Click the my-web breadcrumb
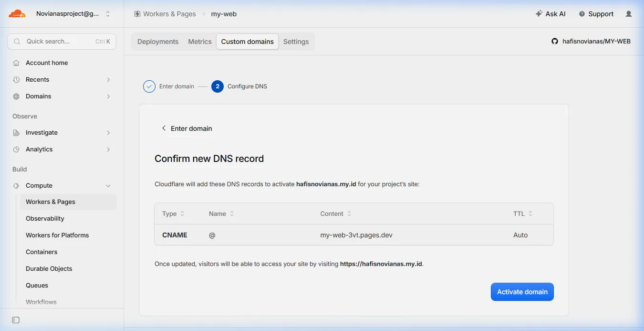The width and height of the screenshot is (644, 331). [224, 14]
